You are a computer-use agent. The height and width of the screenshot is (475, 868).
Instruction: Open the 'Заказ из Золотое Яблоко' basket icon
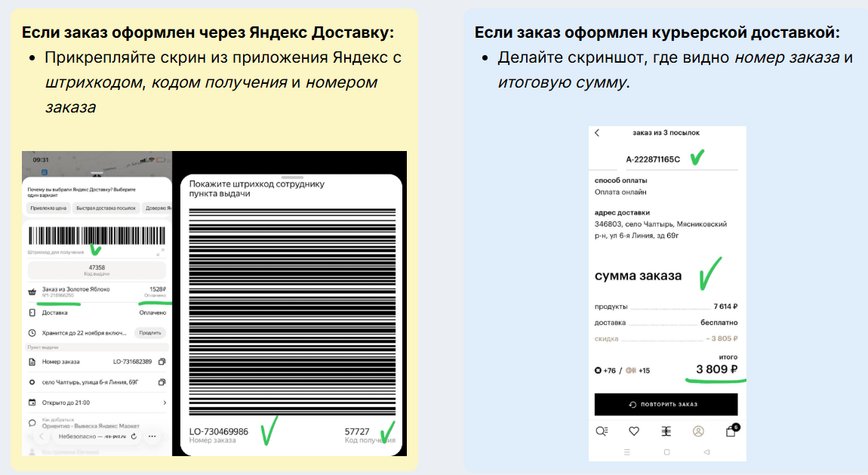(32, 291)
